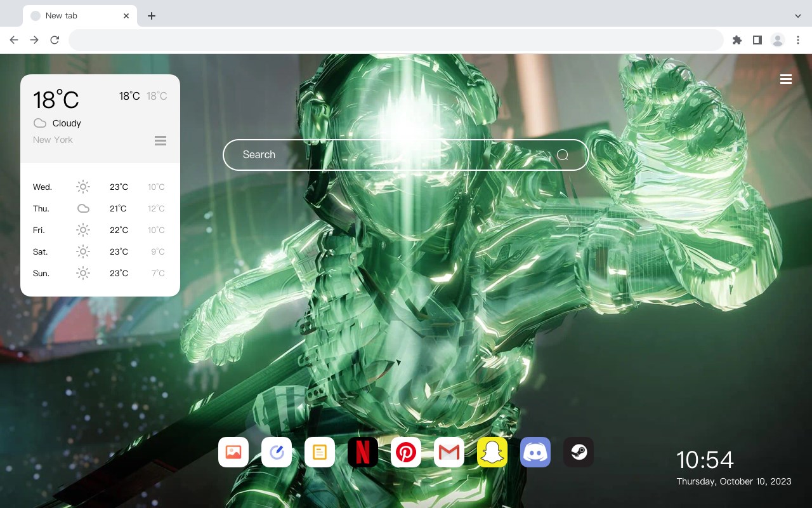Click the New York location label
This screenshot has width=812, height=508.
[x=53, y=140]
